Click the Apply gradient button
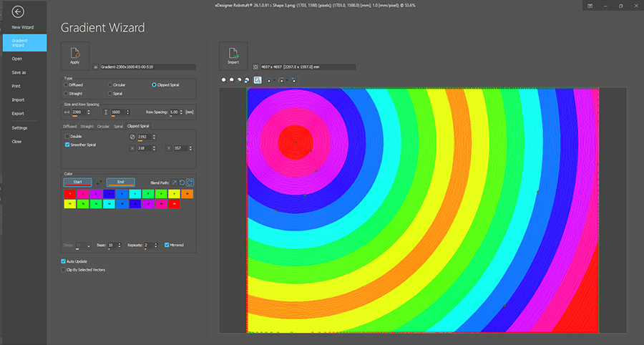Image resolution: width=644 pixels, height=345 pixels. [74, 56]
